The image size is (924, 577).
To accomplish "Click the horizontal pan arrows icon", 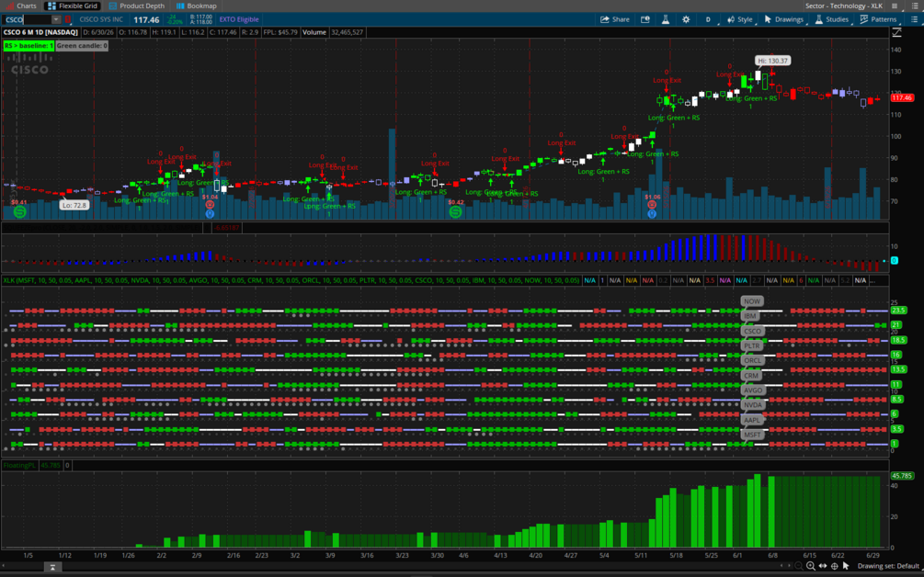I will pyautogui.click(x=823, y=566).
